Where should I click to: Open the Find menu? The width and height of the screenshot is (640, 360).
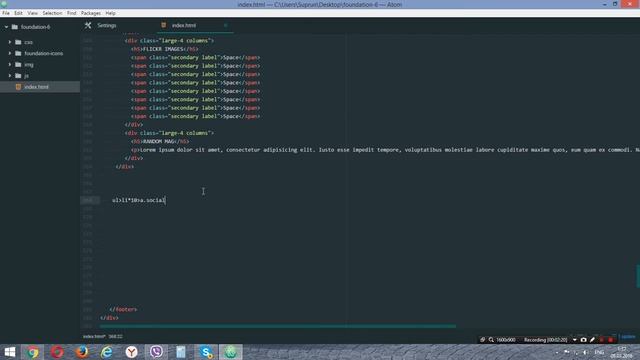pyautogui.click(x=71, y=13)
